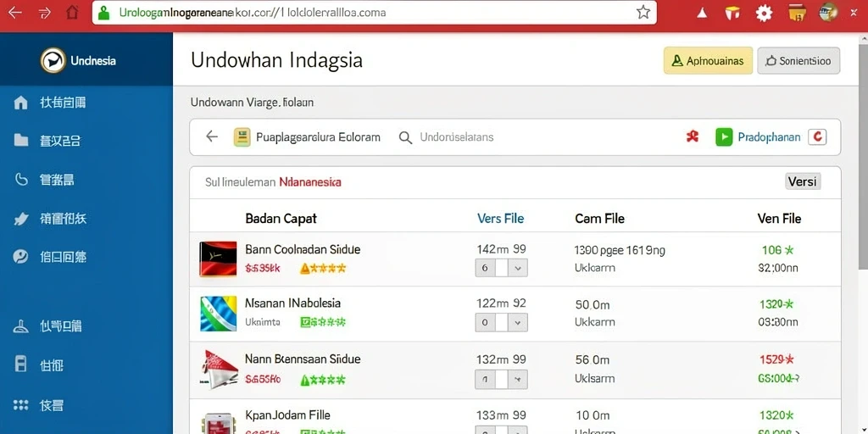Open the KpanJodam Fille title
868x434 pixels.
[x=287, y=415]
